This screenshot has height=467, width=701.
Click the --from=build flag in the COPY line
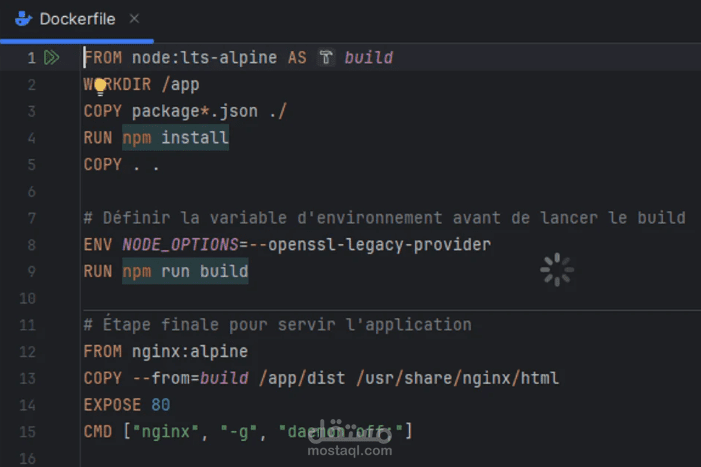pyautogui.click(x=190, y=378)
